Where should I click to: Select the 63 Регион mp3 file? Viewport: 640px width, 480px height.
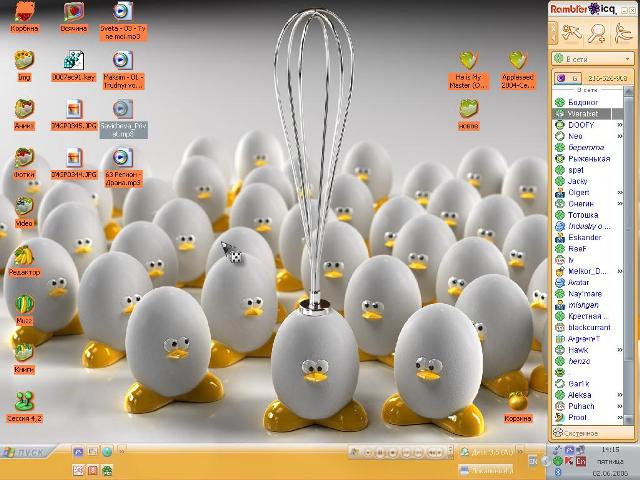pos(123,167)
